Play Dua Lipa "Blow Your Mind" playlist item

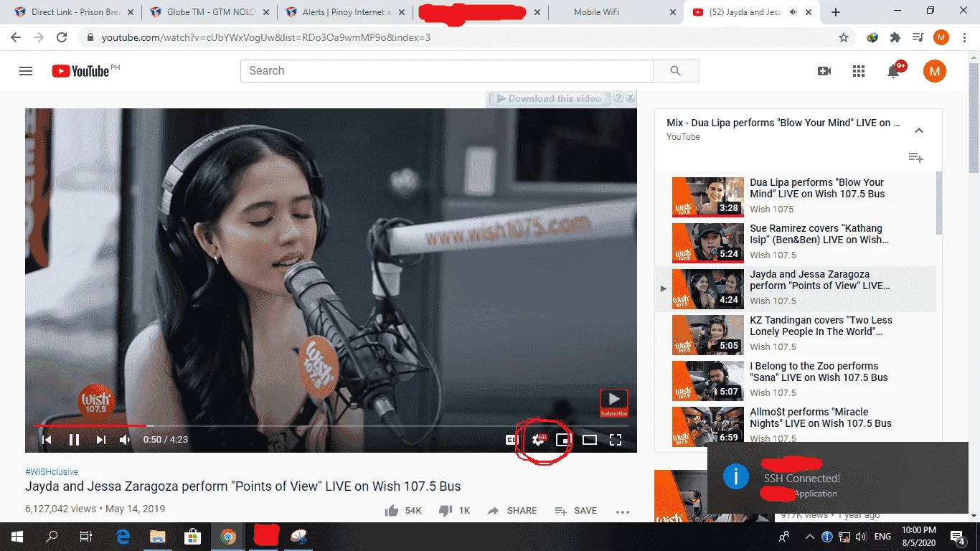pyautogui.click(x=796, y=197)
